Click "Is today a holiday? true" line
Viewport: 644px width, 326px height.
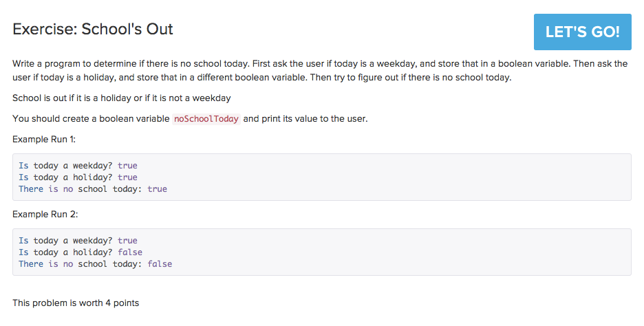(78, 177)
